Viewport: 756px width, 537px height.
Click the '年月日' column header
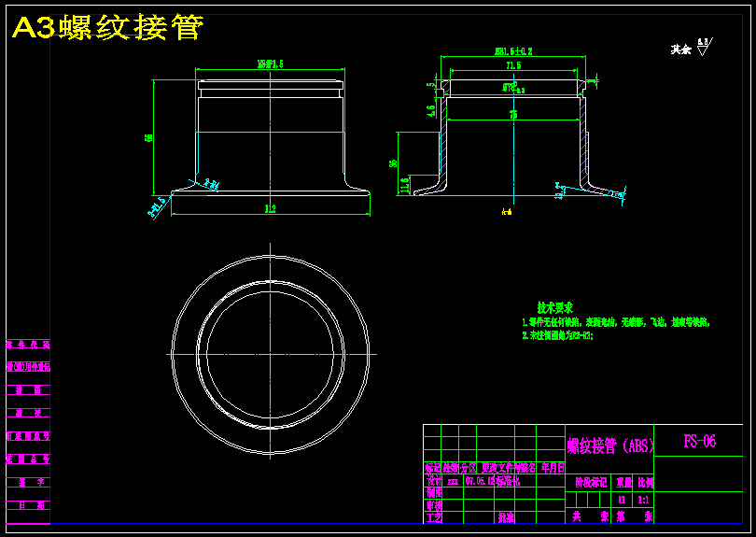point(553,468)
